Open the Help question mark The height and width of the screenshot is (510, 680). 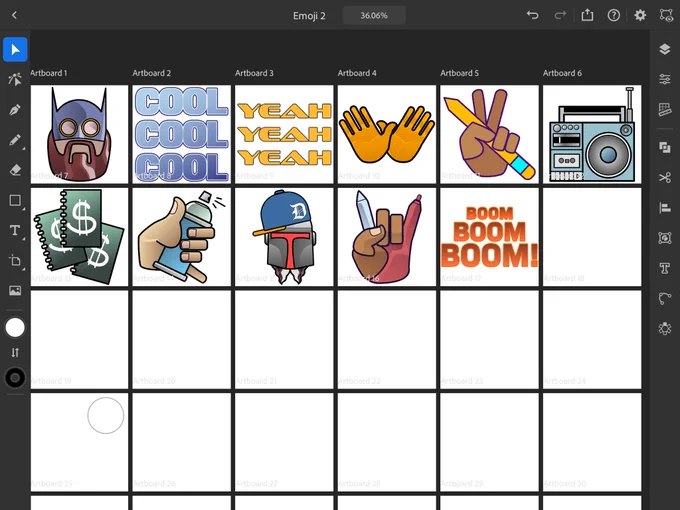pyautogui.click(x=614, y=16)
